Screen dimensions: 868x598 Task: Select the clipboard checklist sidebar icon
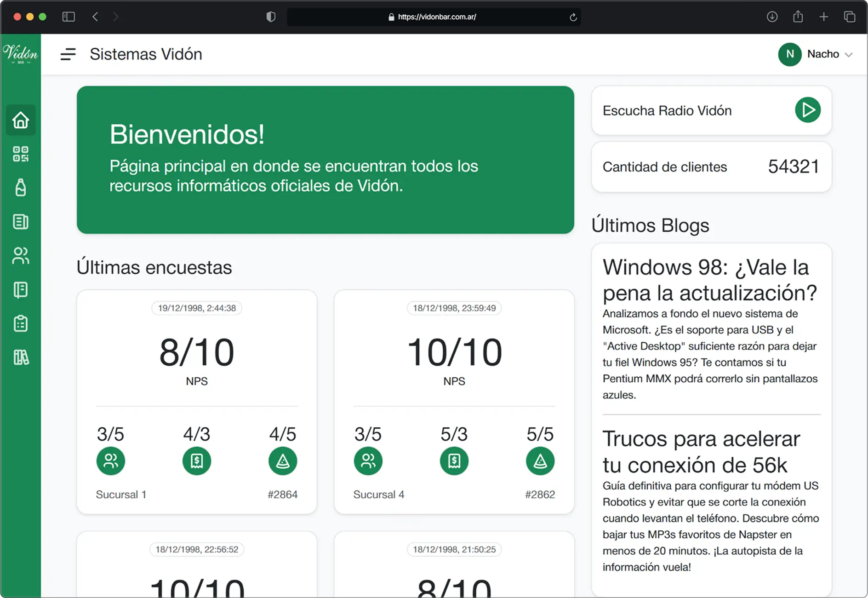[x=21, y=323]
